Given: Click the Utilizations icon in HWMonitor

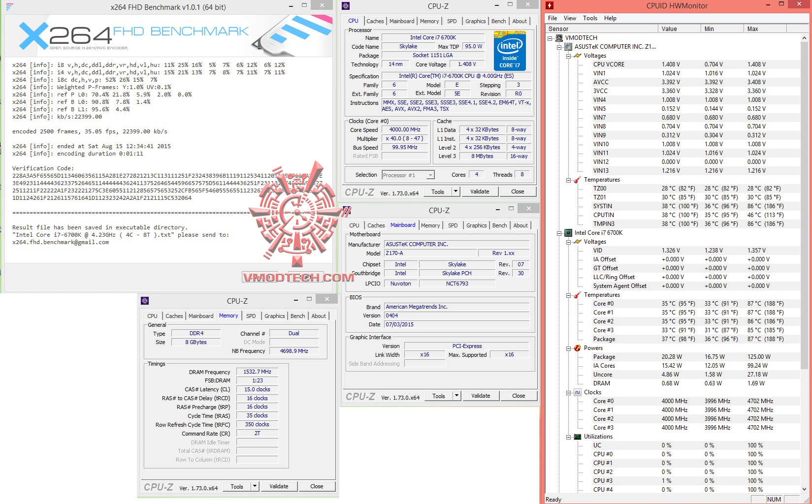Looking at the screenshot, I should coord(577,437).
